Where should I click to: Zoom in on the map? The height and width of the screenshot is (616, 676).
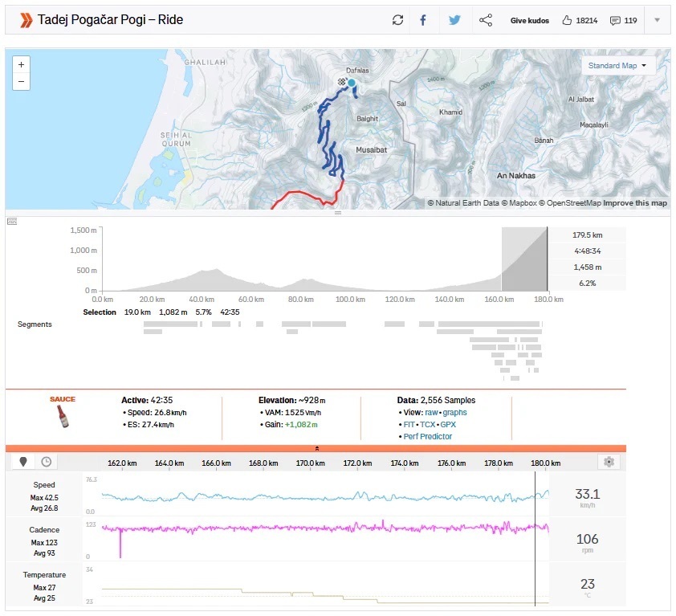(21, 65)
